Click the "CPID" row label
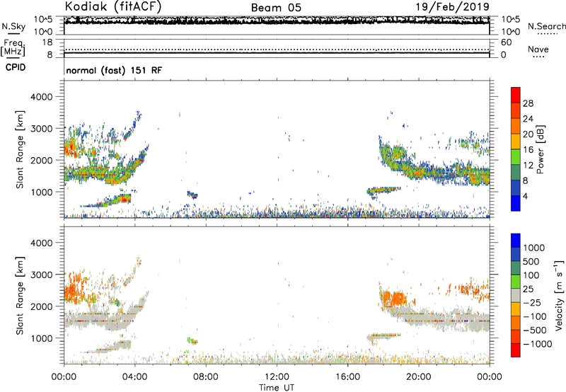 [x=16, y=67]
